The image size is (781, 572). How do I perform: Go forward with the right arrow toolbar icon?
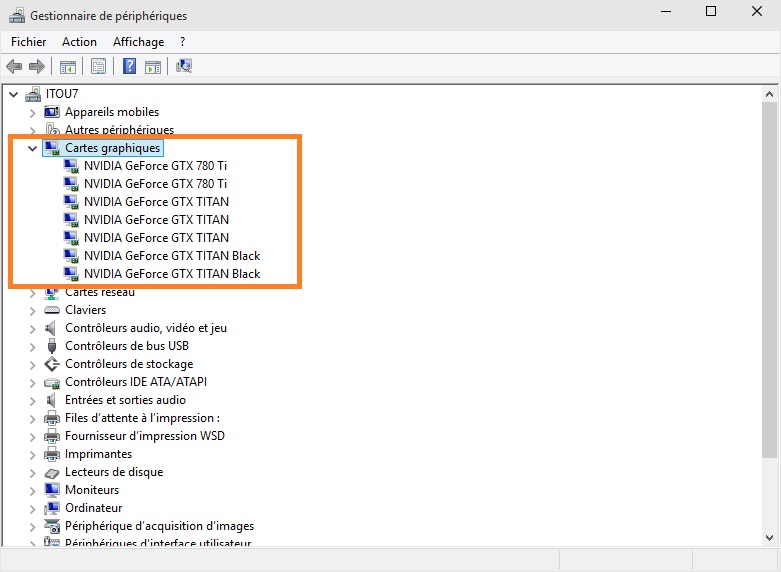[37, 66]
